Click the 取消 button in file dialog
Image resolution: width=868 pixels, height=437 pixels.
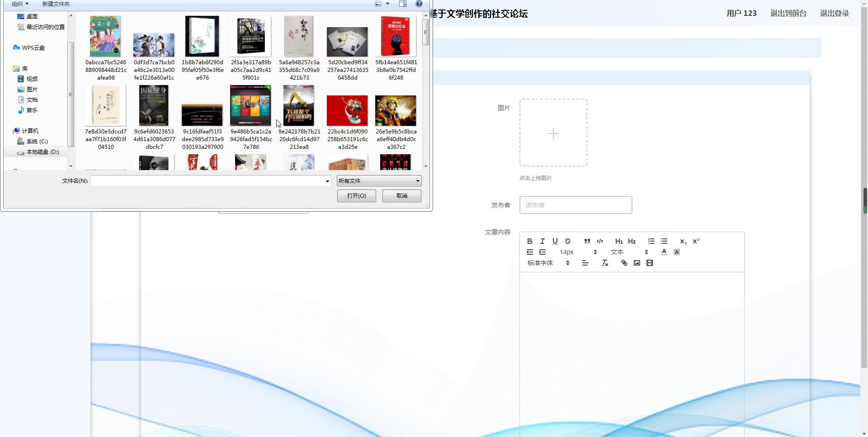(401, 196)
